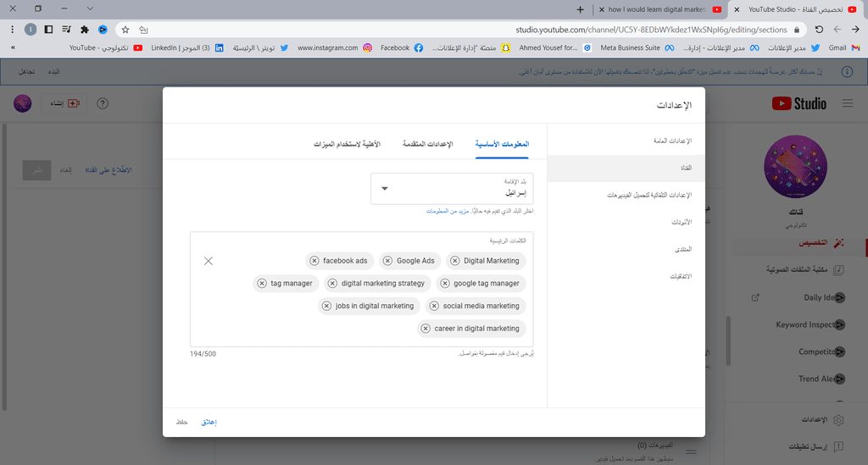This screenshot has width=868, height=465.
Task: Remove the 'career in digital marketing' chip
Action: tap(426, 329)
